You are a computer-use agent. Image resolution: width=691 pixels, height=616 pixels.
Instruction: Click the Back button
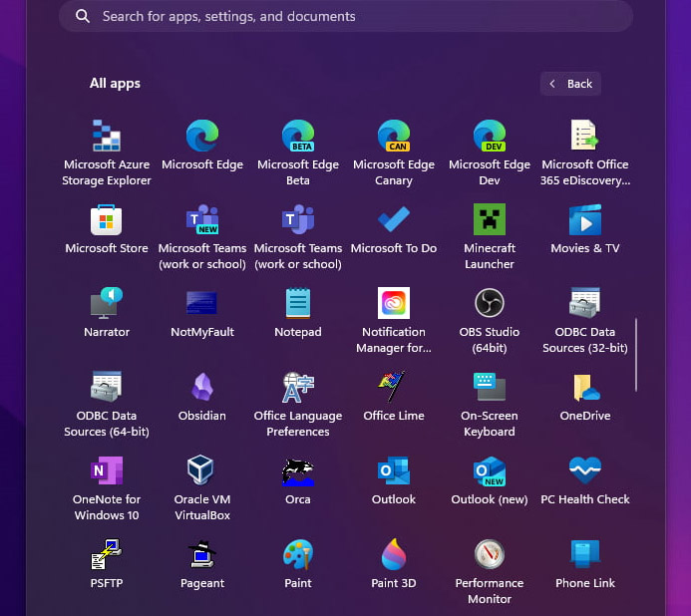571,84
